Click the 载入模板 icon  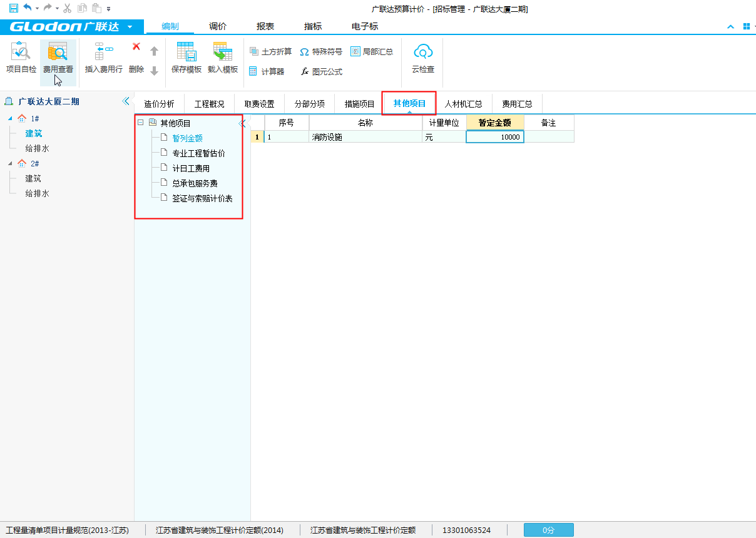coord(222,52)
